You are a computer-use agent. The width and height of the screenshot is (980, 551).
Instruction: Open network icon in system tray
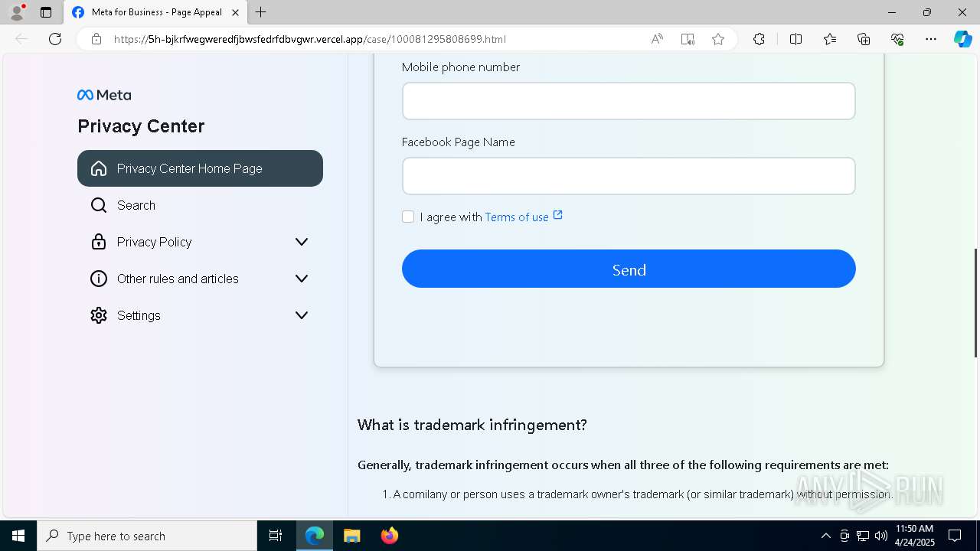click(x=863, y=536)
